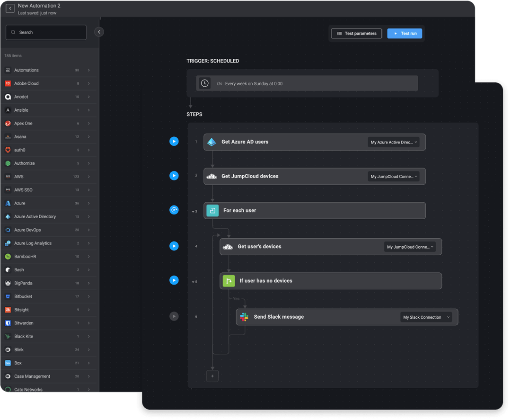This screenshot has height=420, width=511.
Task: Open the AWS SSO row
Action: [49, 190]
